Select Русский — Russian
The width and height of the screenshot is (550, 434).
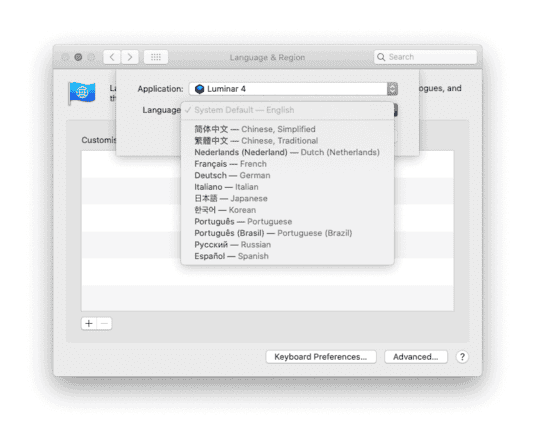click(287, 245)
